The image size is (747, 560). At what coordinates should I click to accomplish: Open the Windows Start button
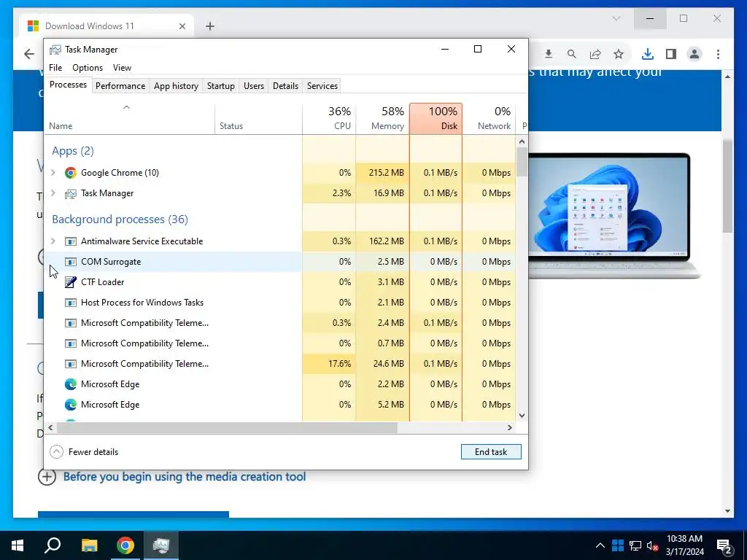(x=18, y=545)
